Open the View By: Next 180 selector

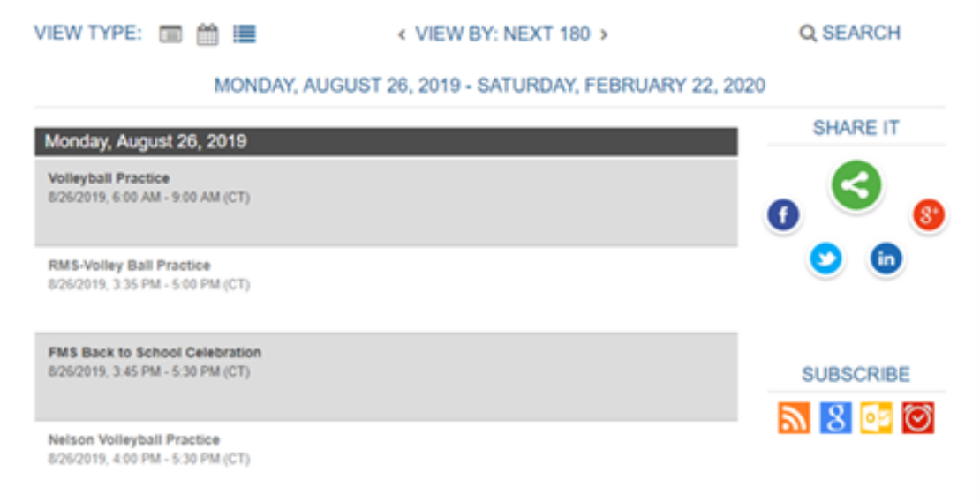point(502,34)
